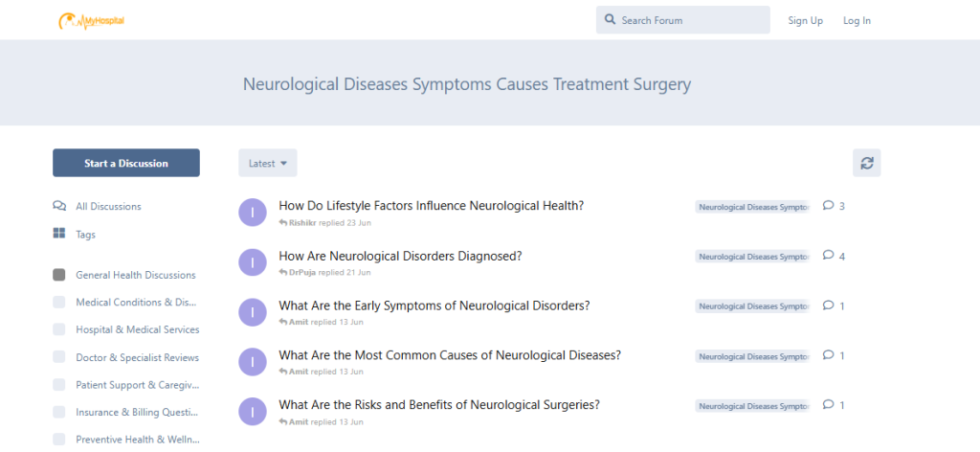980x452 pixels.
Task: Open tag label on Neurological Disorders Diagnosed row
Action: [752, 257]
